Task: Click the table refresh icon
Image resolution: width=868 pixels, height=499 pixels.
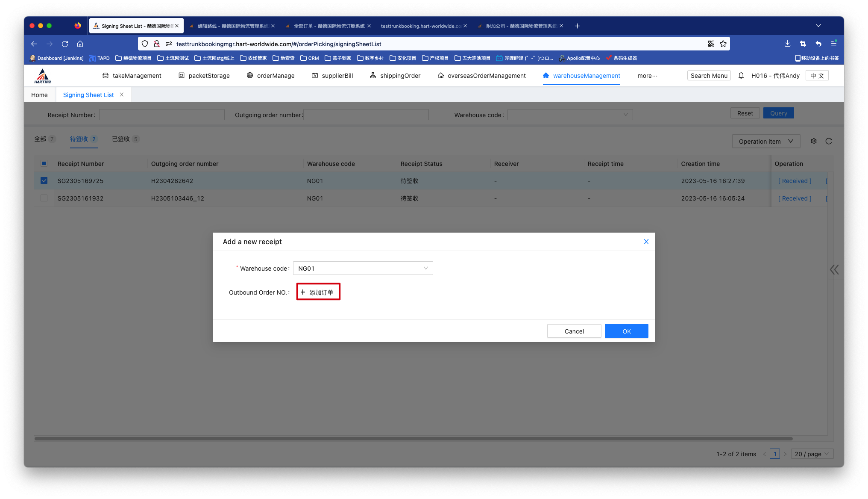Action: pos(829,141)
